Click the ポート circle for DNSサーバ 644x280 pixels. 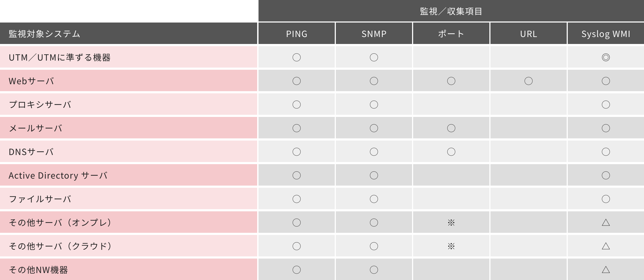[x=451, y=152]
